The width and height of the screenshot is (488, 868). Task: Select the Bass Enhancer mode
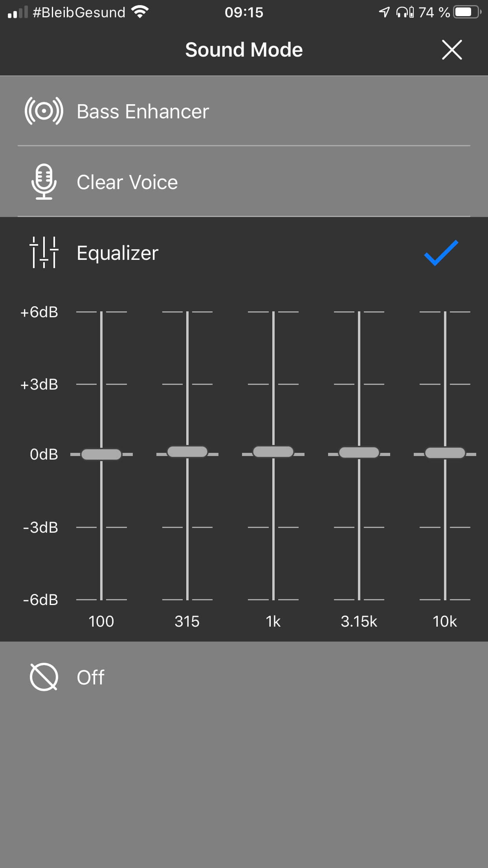click(x=143, y=112)
